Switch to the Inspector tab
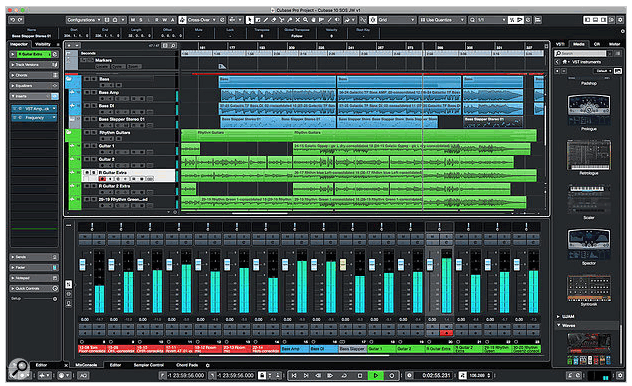This screenshot has width=632, height=386. tap(19, 44)
